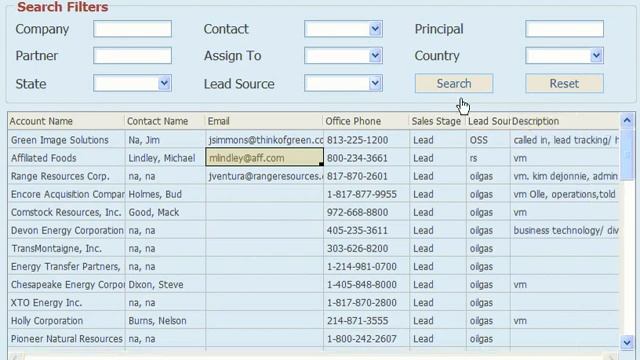Focus the Company input field
The image size is (640, 360).
(132, 29)
